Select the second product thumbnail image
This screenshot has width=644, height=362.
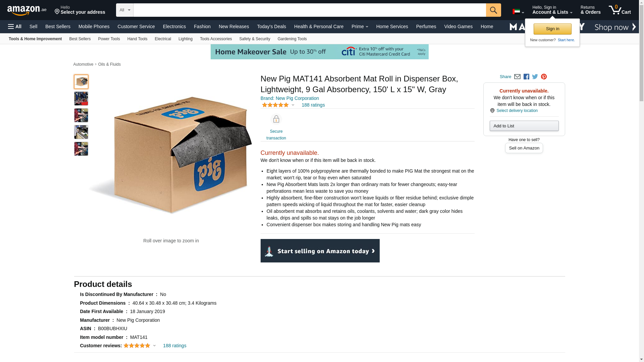81,99
